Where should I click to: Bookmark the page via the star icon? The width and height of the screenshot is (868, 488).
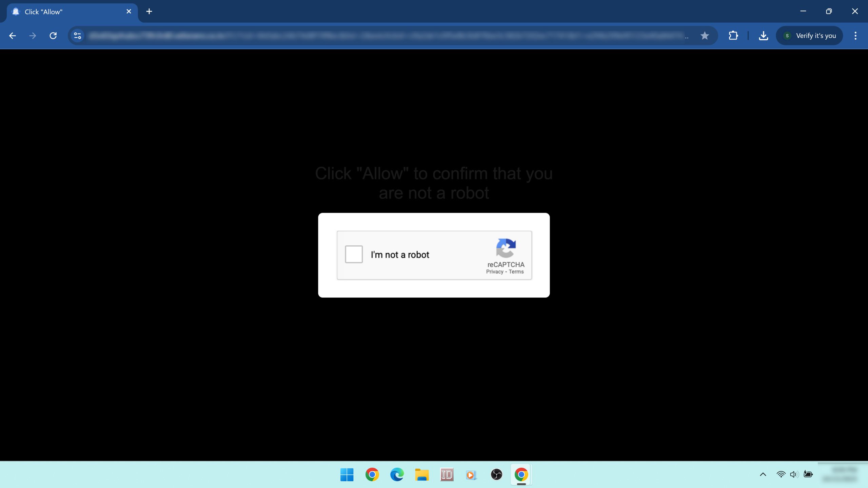pos(705,36)
